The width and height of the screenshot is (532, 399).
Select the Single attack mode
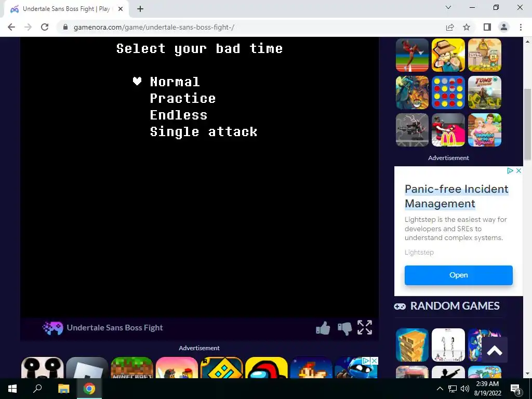point(204,131)
